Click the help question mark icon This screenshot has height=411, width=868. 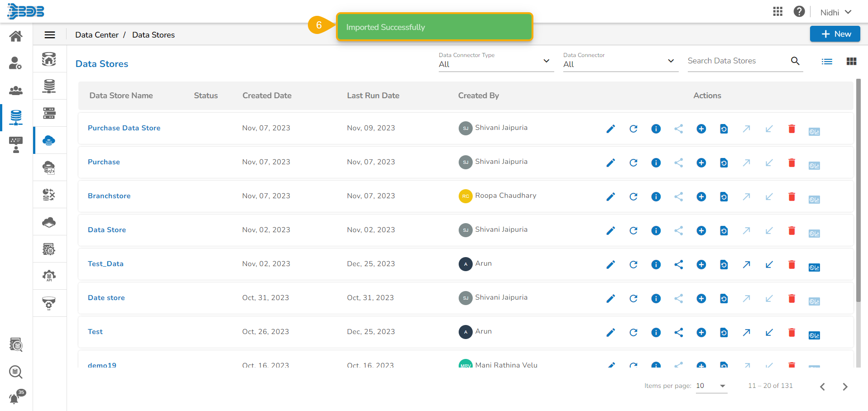click(799, 12)
